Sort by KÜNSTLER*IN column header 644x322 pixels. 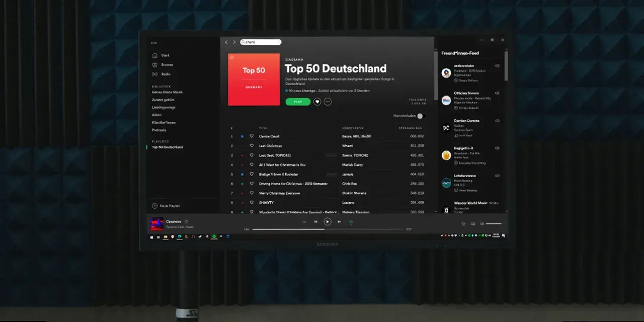click(352, 128)
